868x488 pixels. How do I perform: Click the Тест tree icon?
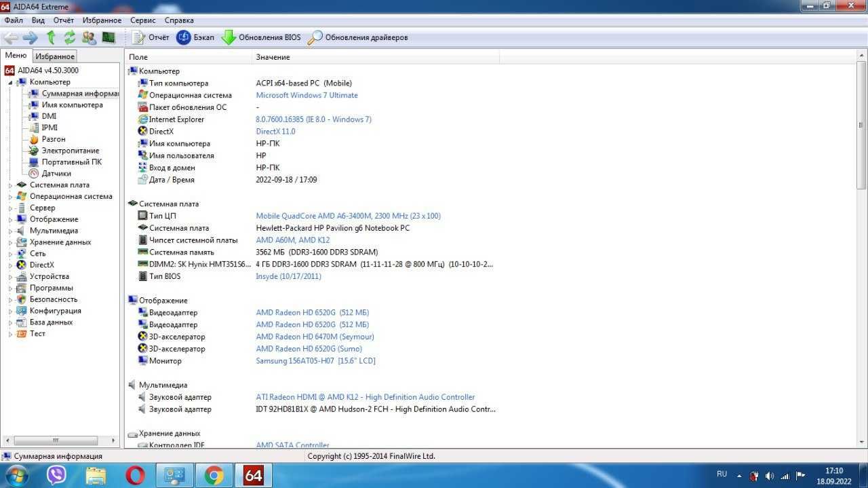click(x=22, y=334)
